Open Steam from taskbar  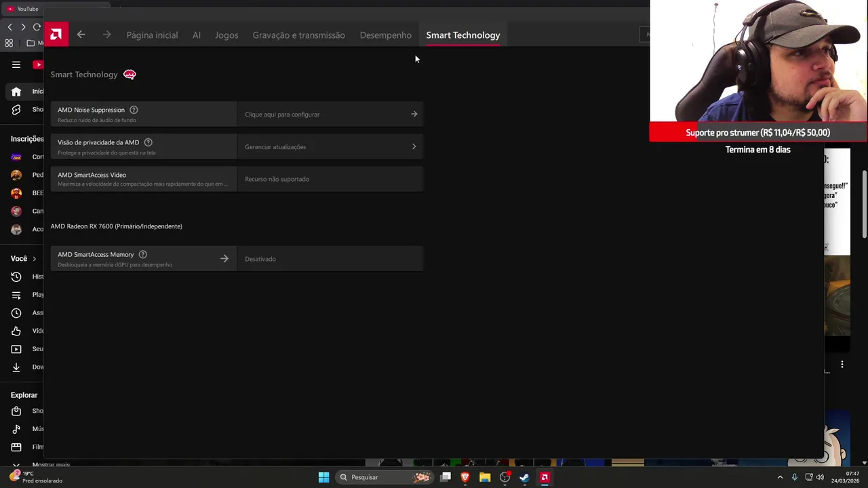[524, 477]
